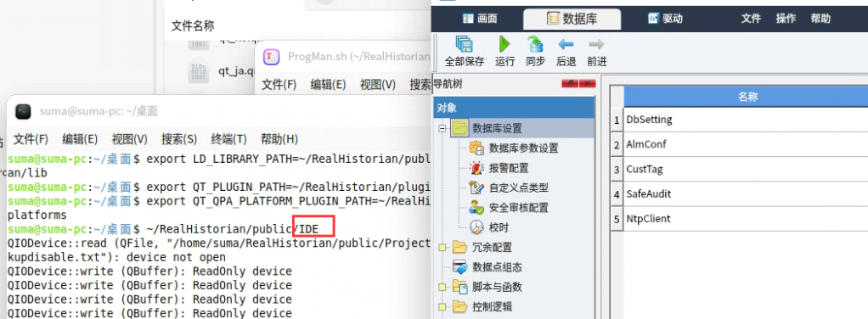Open the 视图(V) menu in terminal
The image size is (868, 319).
[130, 139]
